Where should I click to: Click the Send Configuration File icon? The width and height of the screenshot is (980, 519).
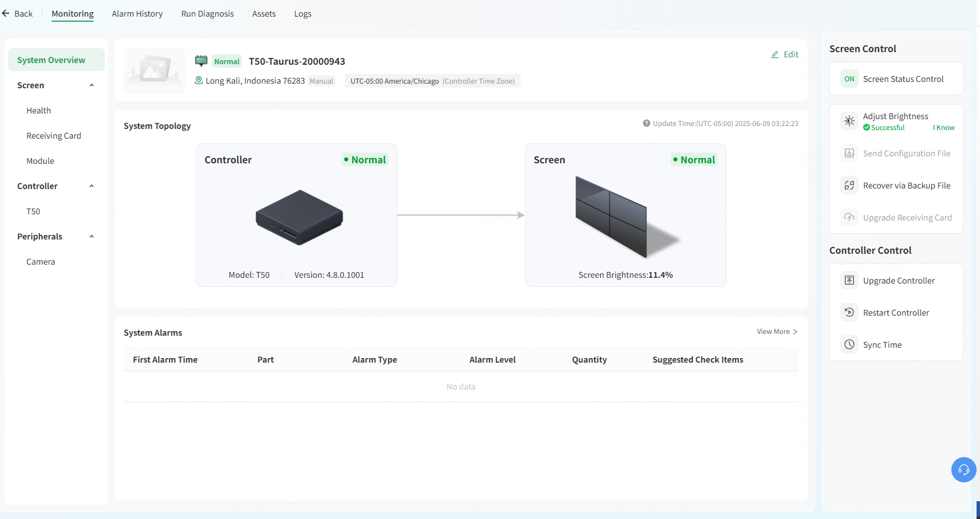click(849, 153)
